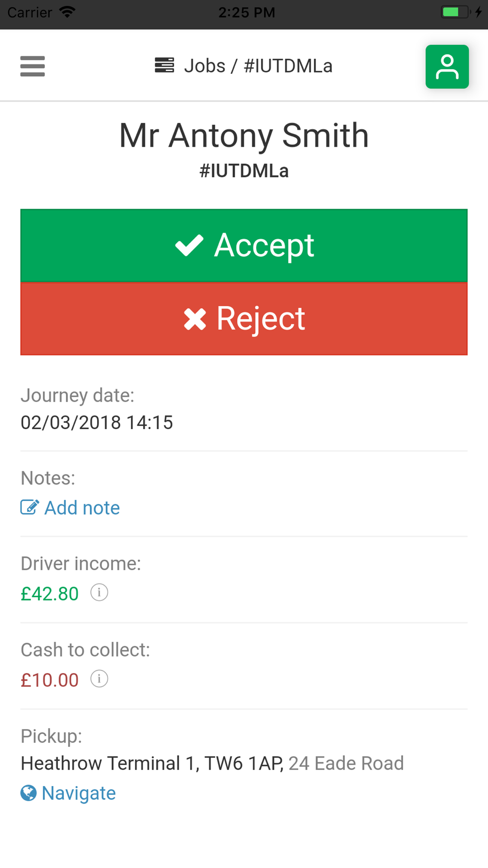This screenshot has width=488, height=868.
Task: Click the jobs list icon in header
Action: [x=164, y=65]
